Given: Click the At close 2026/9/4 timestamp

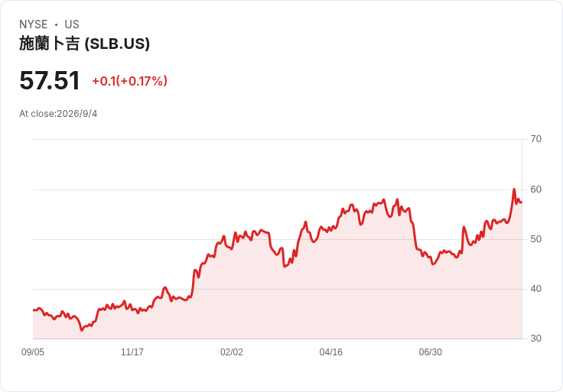Looking at the screenshot, I should [x=58, y=114].
